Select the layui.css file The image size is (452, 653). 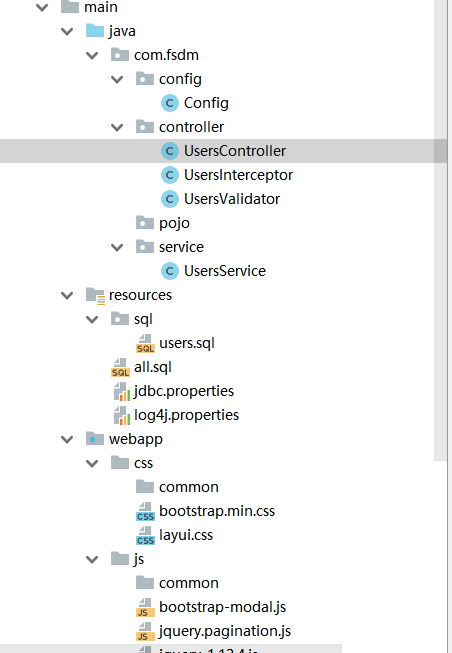(x=186, y=535)
